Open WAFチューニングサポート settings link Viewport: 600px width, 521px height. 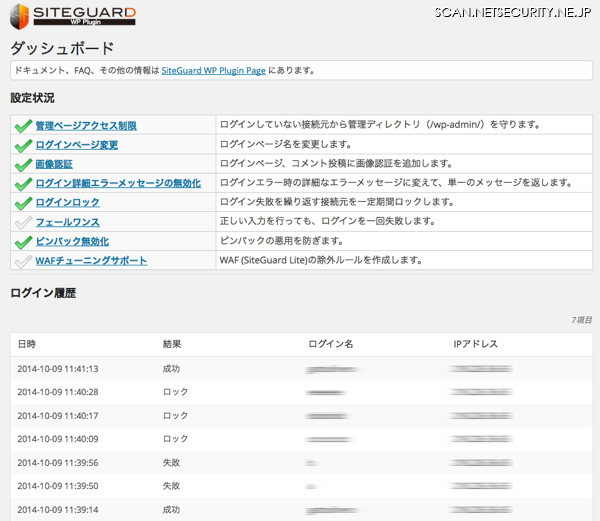pos(91,261)
